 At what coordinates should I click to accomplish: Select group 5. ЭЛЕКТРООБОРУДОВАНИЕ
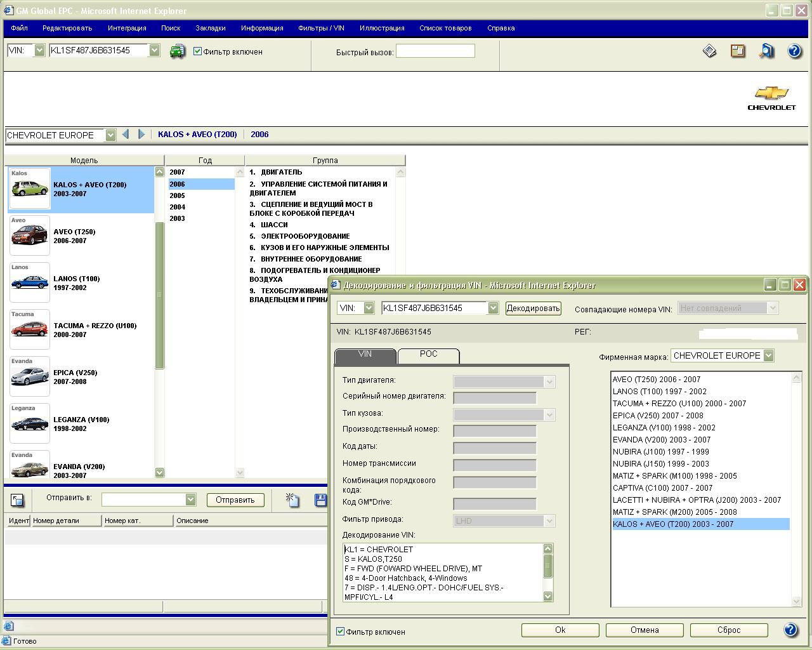(x=299, y=236)
